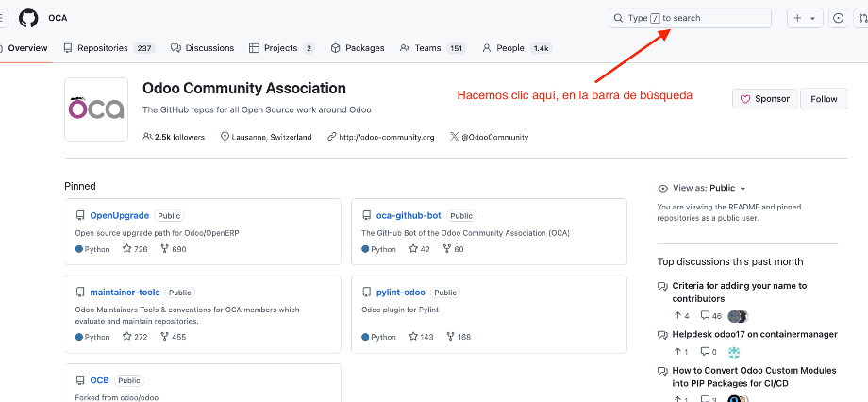Go to the People tab
The height and width of the screenshot is (402, 868).
point(517,48)
